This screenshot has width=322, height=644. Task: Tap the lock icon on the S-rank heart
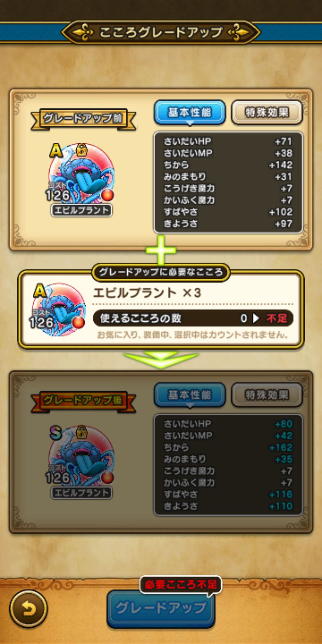(x=81, y=432)
